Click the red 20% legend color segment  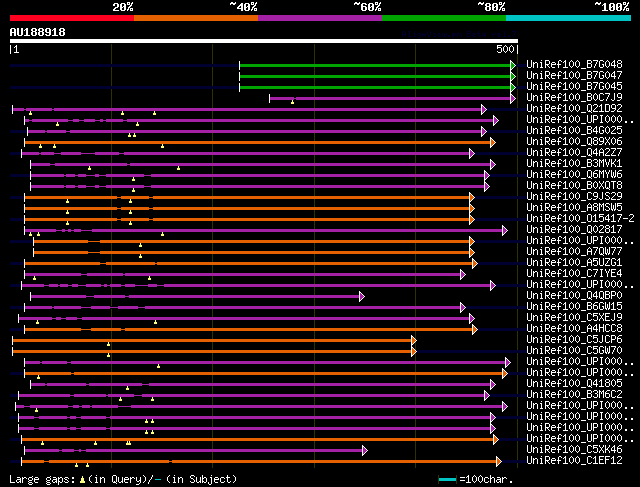tap(72, 18)
